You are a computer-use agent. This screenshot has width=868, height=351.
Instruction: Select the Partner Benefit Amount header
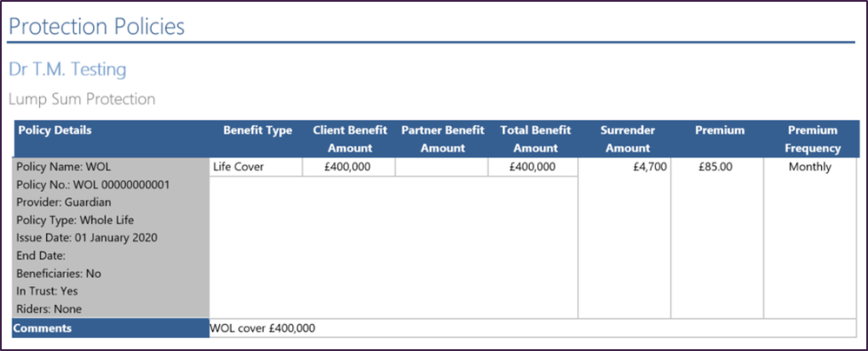pyautogui.click(x=443, y=140)
